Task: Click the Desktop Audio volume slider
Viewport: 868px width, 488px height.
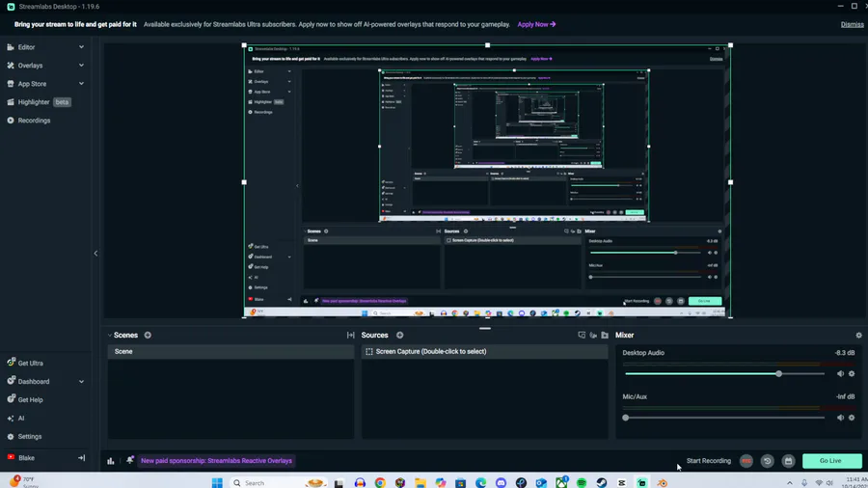Action: 724,373
